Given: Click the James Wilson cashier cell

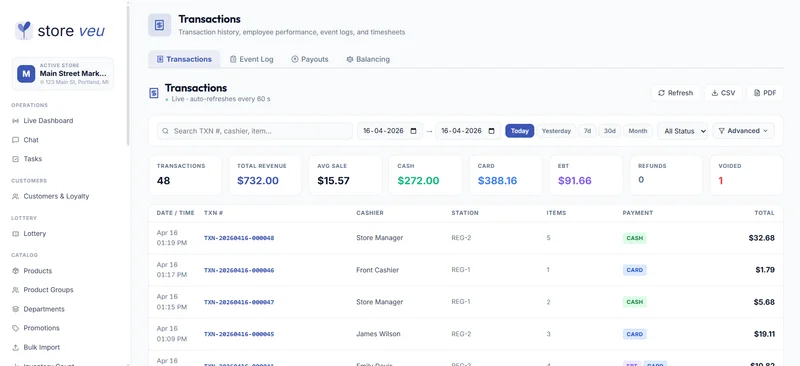Looking at the screenshot, I should tap(378, 334).
